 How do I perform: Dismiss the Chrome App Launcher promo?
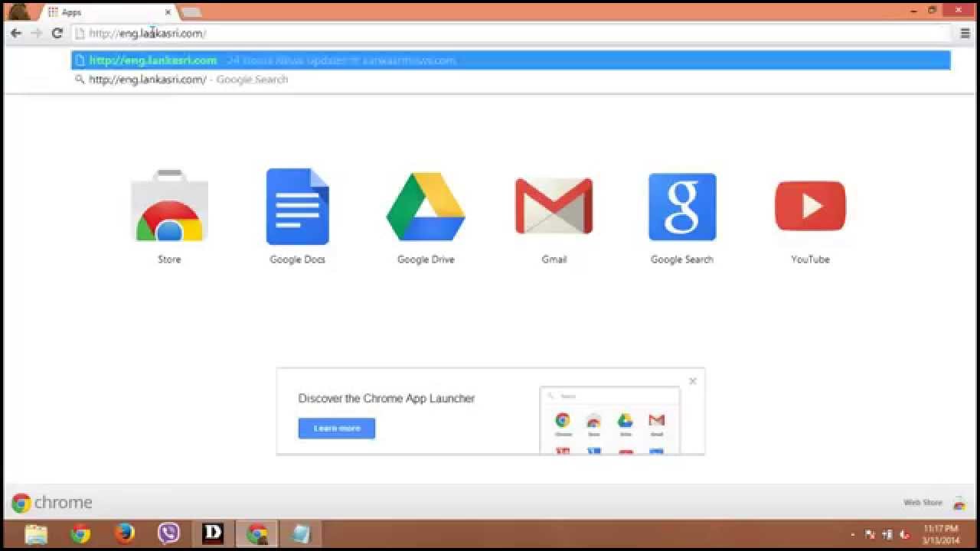tap(693, 381)
